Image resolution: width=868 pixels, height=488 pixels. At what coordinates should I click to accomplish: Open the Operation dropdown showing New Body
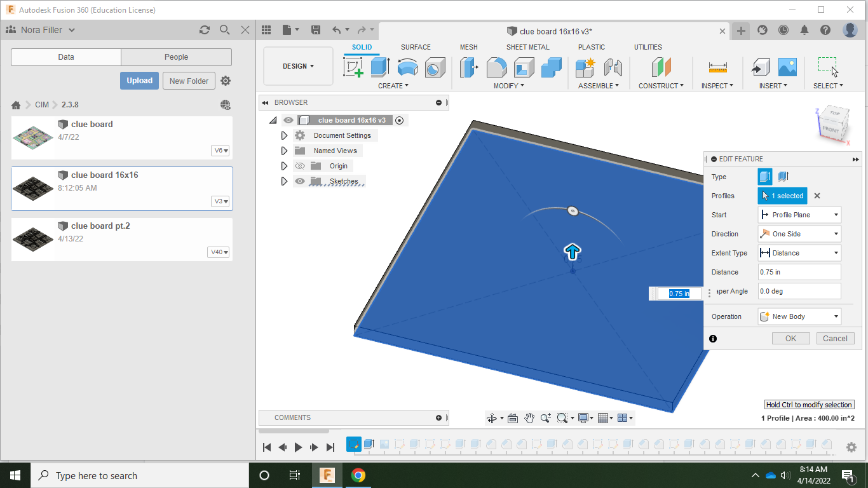(x=799, y=316)
